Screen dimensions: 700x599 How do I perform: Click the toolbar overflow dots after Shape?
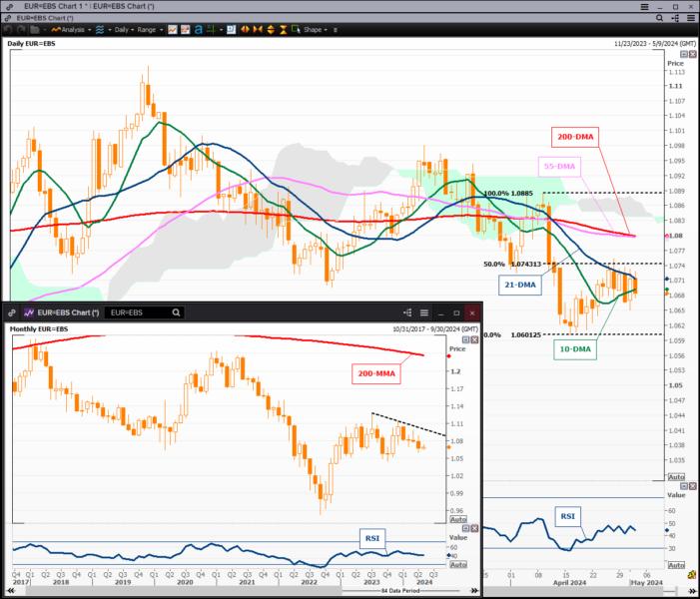(336, 30)
